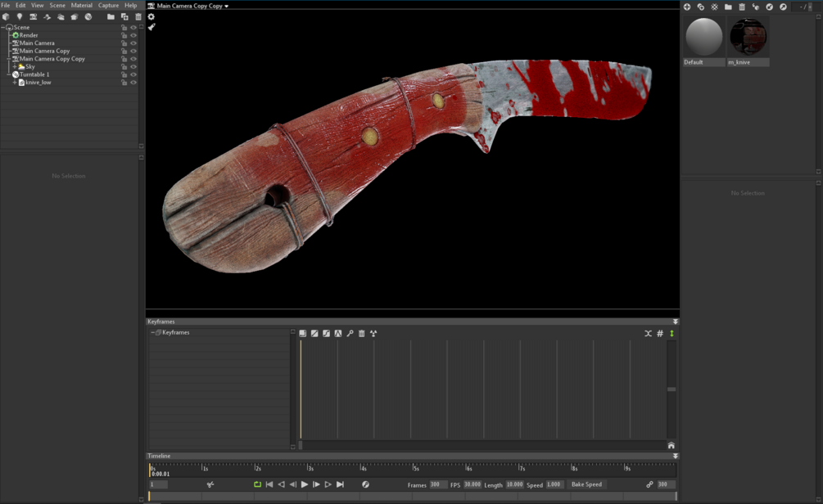Add a fog object via cloud icon

point(61,17)
